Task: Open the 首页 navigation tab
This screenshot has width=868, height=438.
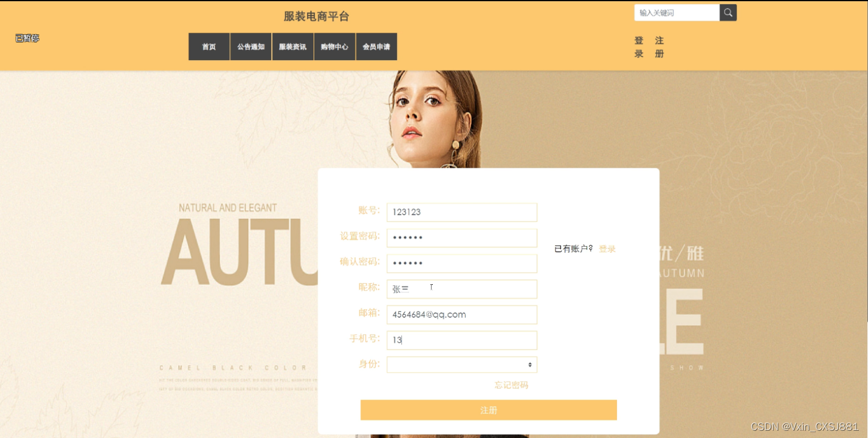Action: pyautogui.click(x=209, y=47)
